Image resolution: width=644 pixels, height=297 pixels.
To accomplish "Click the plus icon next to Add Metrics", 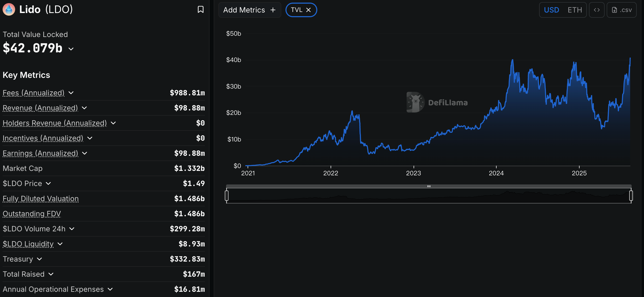I will point(272,10).
